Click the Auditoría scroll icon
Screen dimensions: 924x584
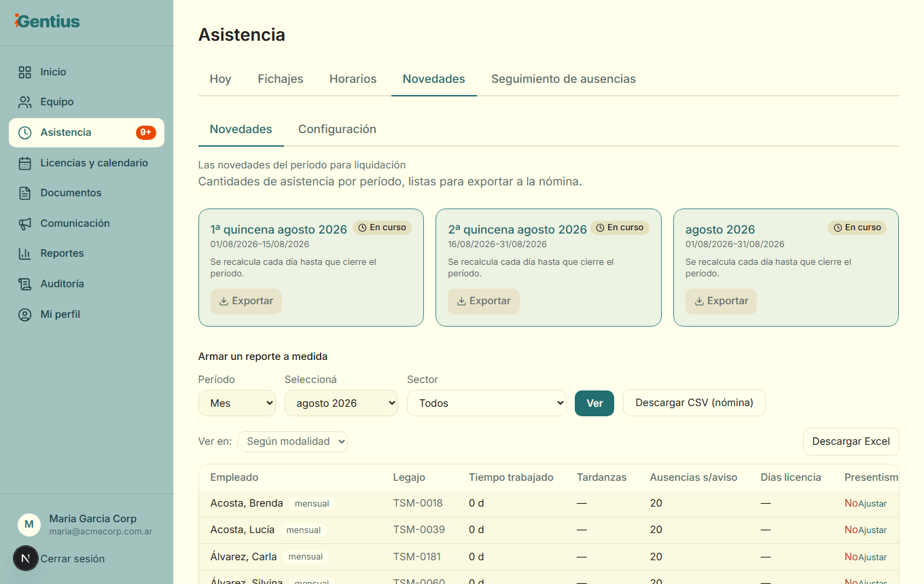coord(25,284)
